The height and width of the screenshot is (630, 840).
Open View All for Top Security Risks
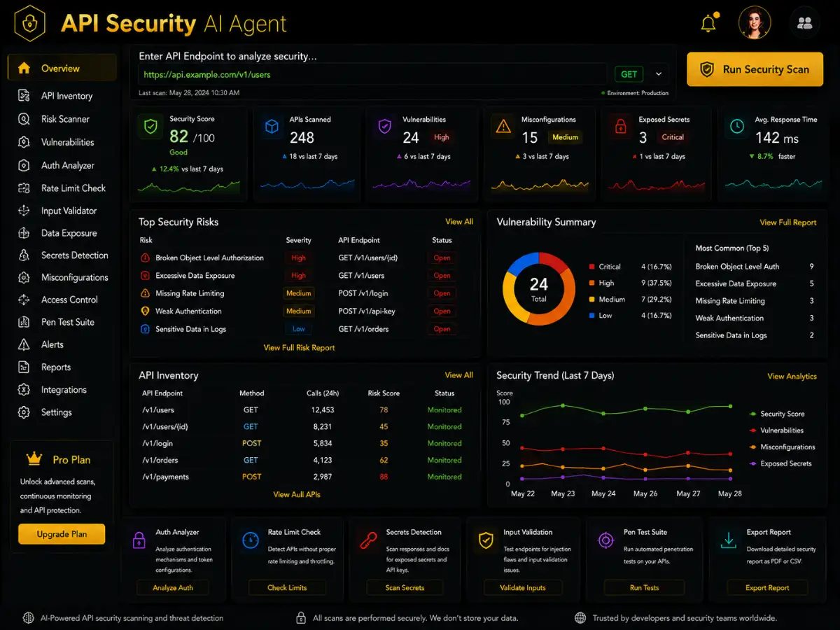pos(459,222)
